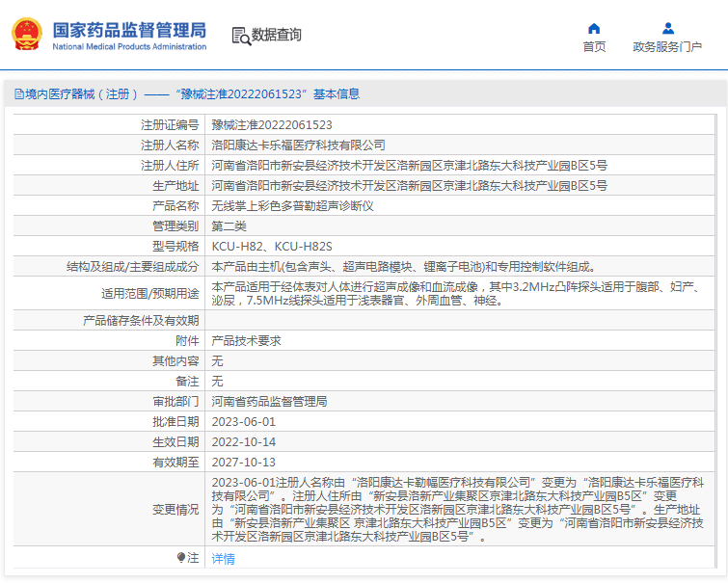Click the 注册人住所 row label
Viewport: 728px width, 583px height.
(x=170, y=165)
